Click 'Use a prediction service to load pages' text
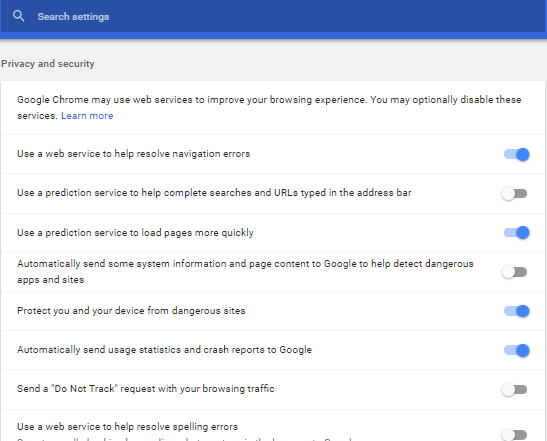Viewport: 547px width, 441px height. pyautogui.click(x=135, y=233)
